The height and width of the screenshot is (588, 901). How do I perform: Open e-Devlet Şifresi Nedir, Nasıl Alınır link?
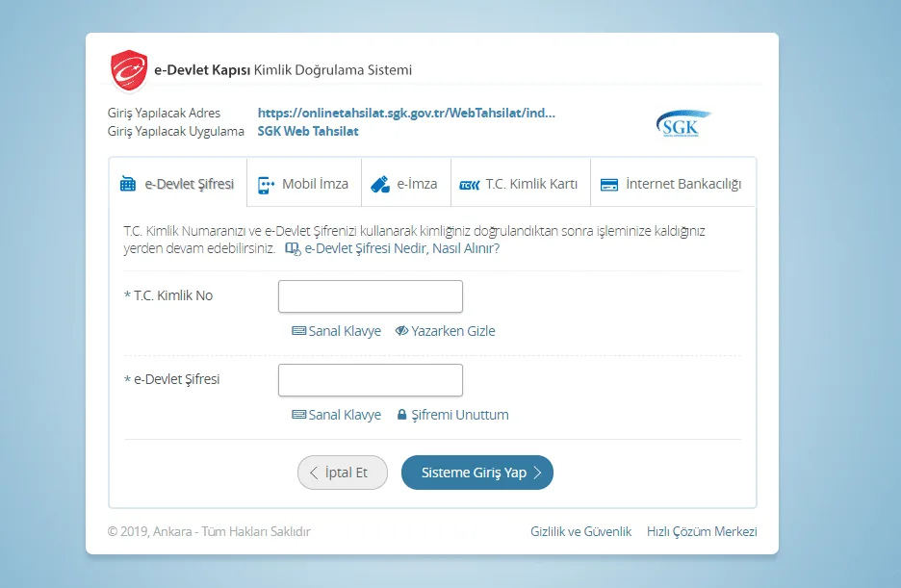pos(393,248)
